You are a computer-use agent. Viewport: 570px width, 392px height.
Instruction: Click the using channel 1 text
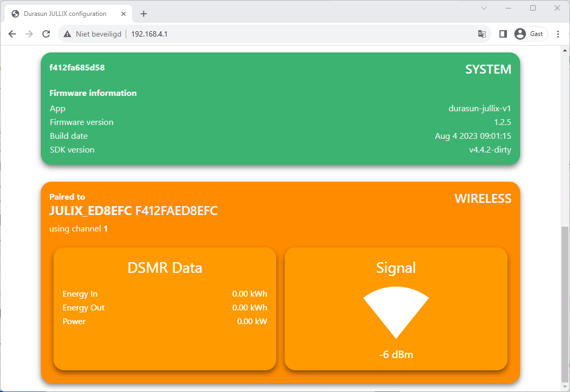(x=78, y=229)
